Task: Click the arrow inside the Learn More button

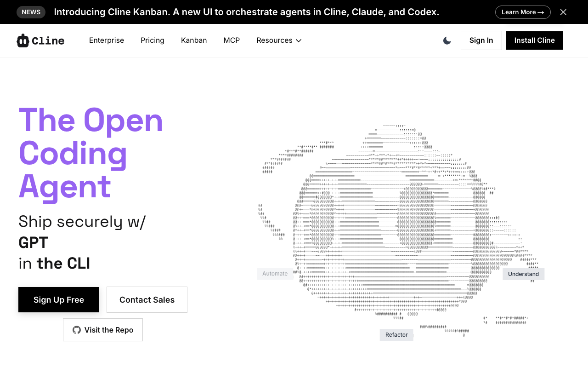Action: click(x=541, y=12)
